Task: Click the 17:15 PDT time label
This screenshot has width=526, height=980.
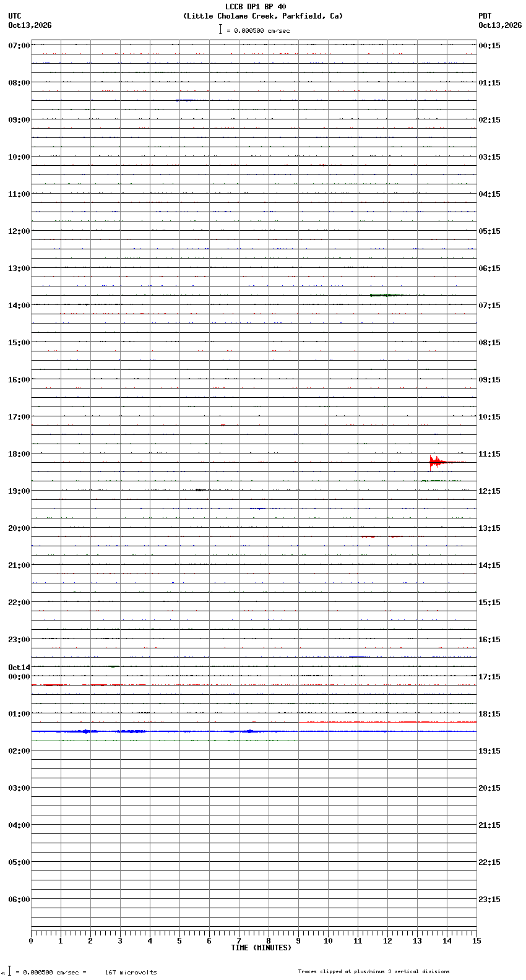Action: (489, 677)
